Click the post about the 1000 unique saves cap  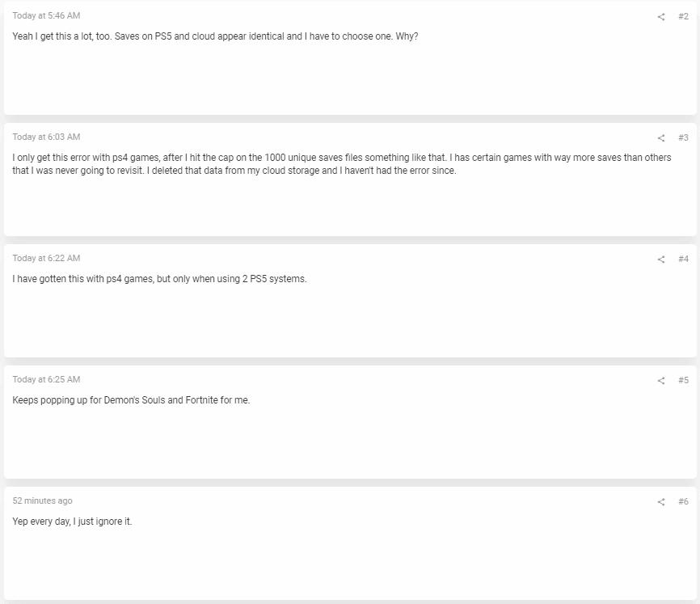tap(342, 164)
